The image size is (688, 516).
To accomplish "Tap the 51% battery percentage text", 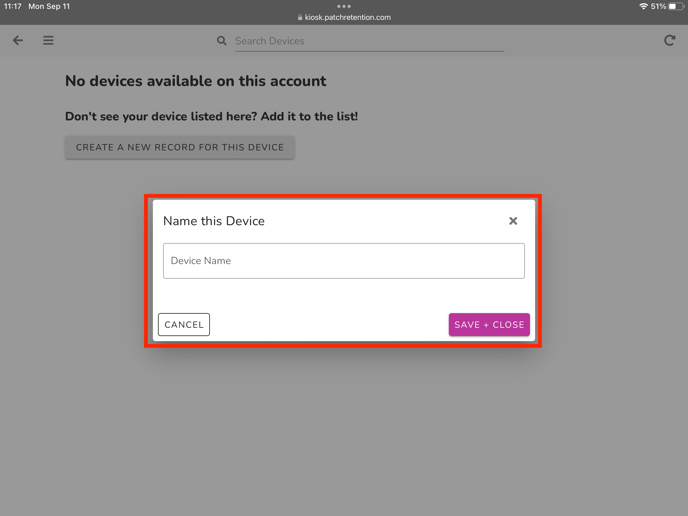I will 658,6.
